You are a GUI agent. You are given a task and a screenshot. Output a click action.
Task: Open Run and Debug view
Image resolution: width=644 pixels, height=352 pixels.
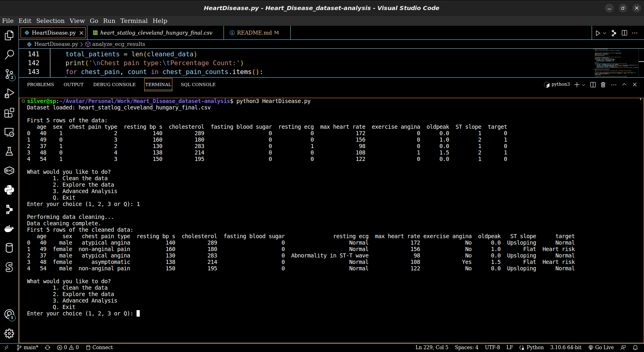pos(9,93)
